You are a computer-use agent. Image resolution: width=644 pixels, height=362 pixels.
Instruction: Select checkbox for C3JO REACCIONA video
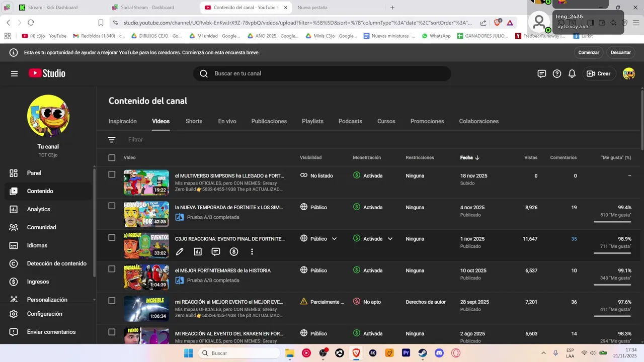click(x=112, y=237)
